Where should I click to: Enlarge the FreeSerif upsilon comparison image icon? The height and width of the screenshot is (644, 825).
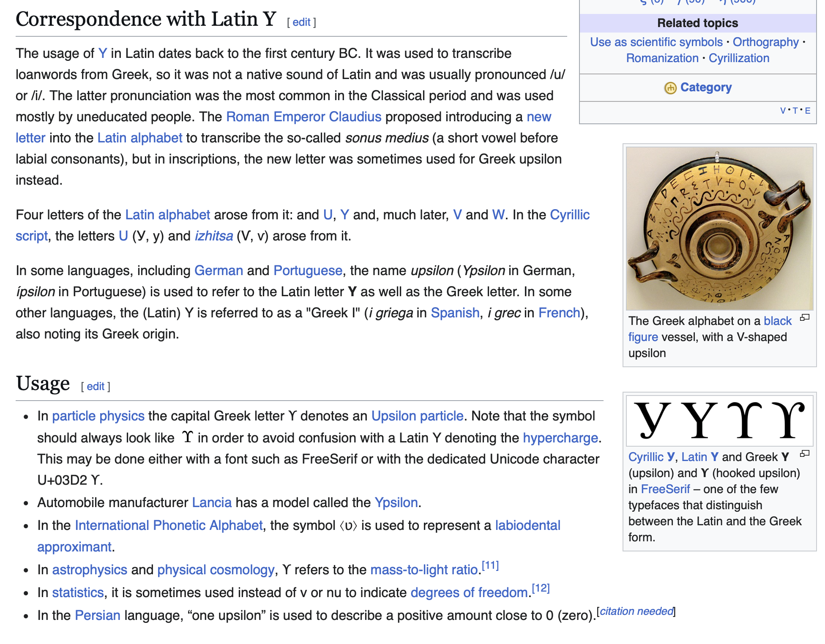point(805,454)
